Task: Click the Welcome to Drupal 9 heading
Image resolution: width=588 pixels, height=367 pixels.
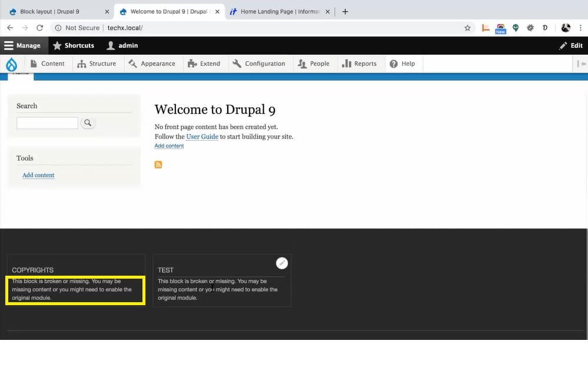Action: tap(215, 110)
